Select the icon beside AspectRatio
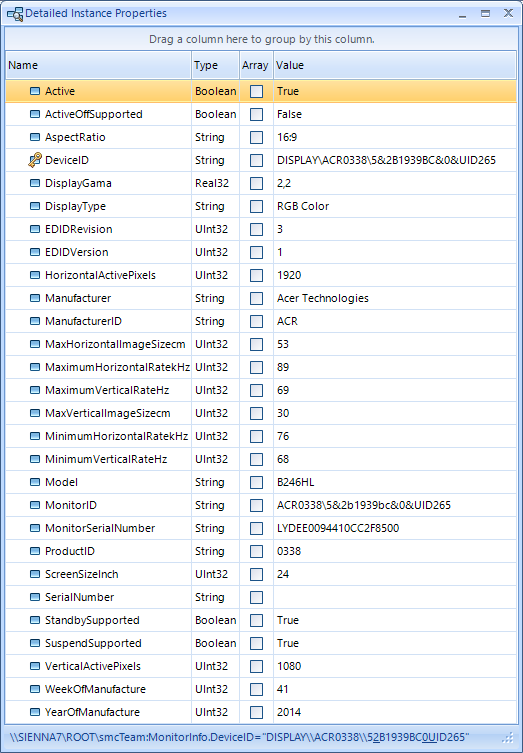 (x=35, y=137)
